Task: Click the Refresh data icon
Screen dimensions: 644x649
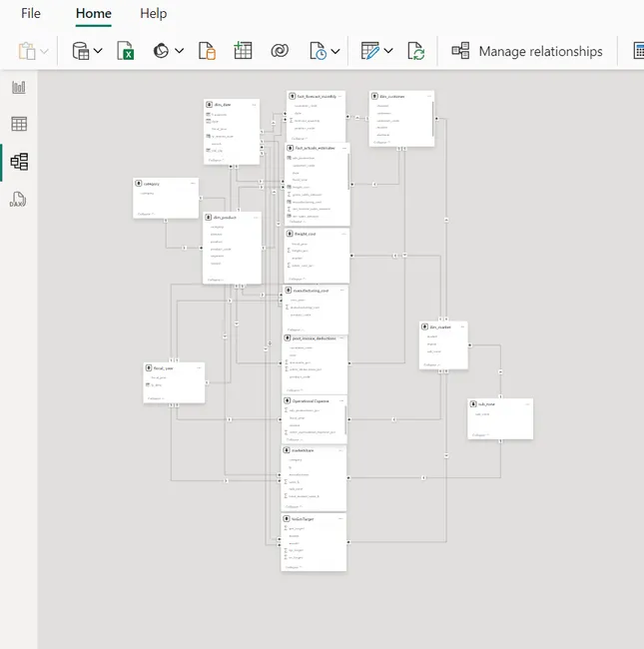Action: point(415,51)
